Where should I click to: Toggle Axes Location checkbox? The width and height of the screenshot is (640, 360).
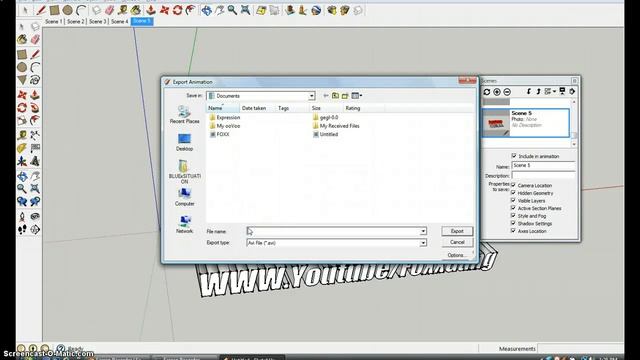point(513,231)
